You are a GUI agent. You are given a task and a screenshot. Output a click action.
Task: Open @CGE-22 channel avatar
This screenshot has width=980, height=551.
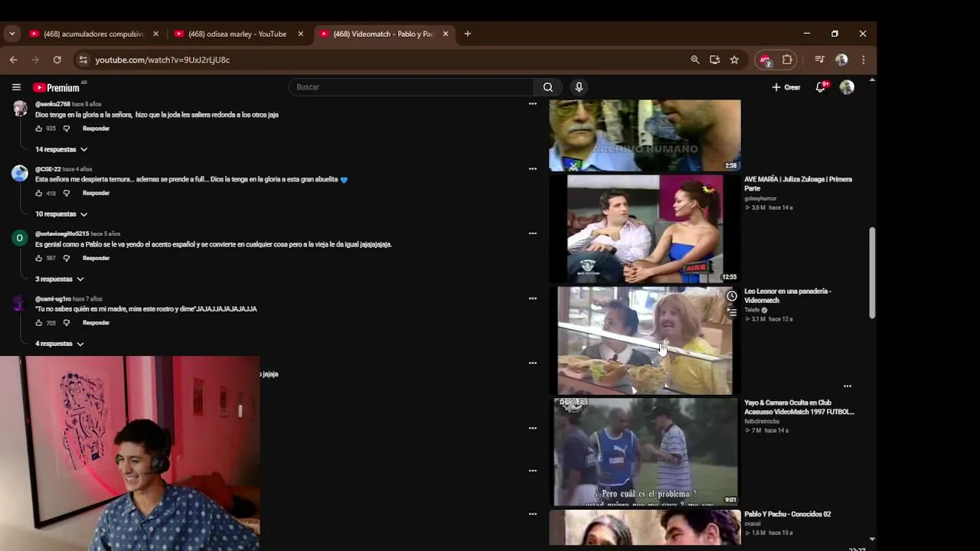[x=20, y=173]
